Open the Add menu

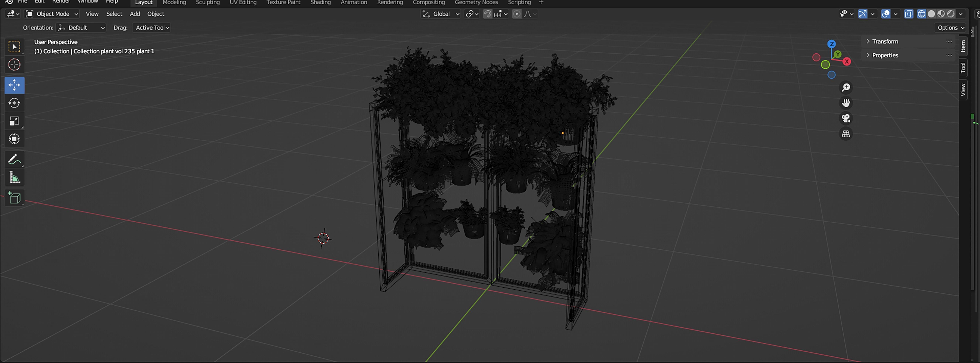135,14
